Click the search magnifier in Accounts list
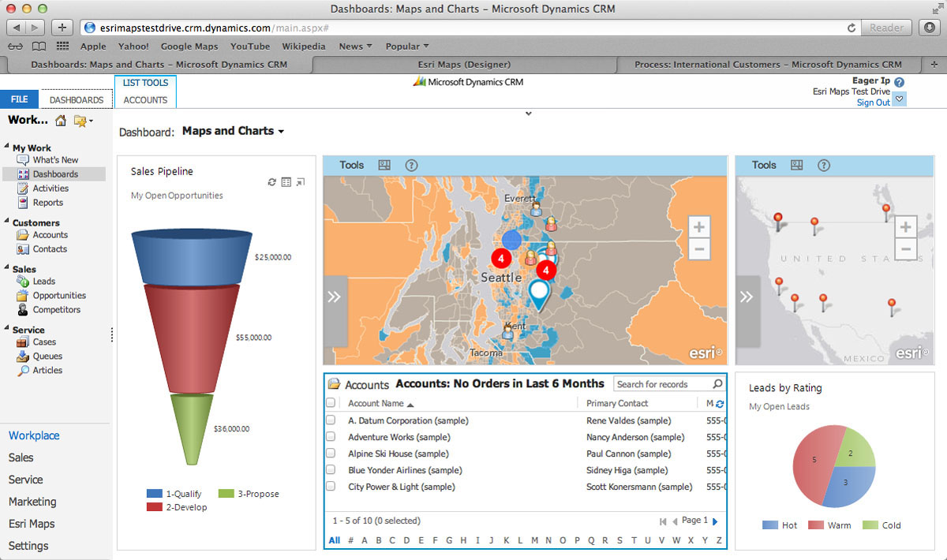This screenshot has width=947, height=560. [x=717, y=384]
